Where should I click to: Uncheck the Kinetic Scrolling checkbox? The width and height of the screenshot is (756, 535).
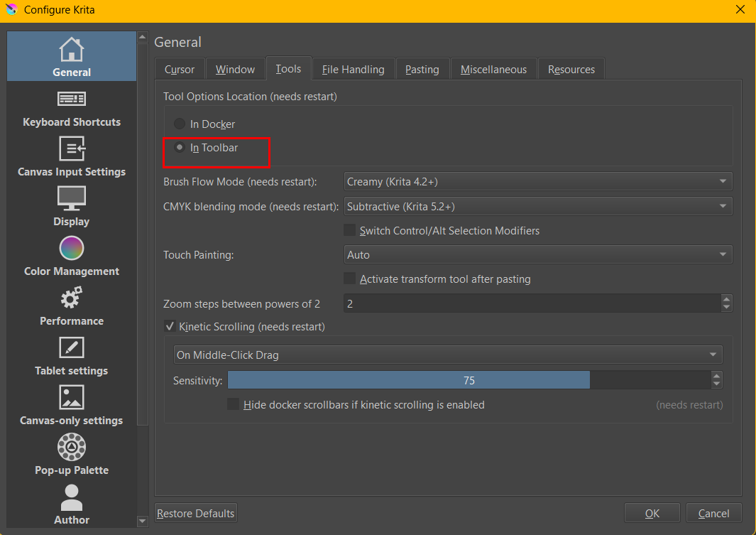click(x=170, y=327)
